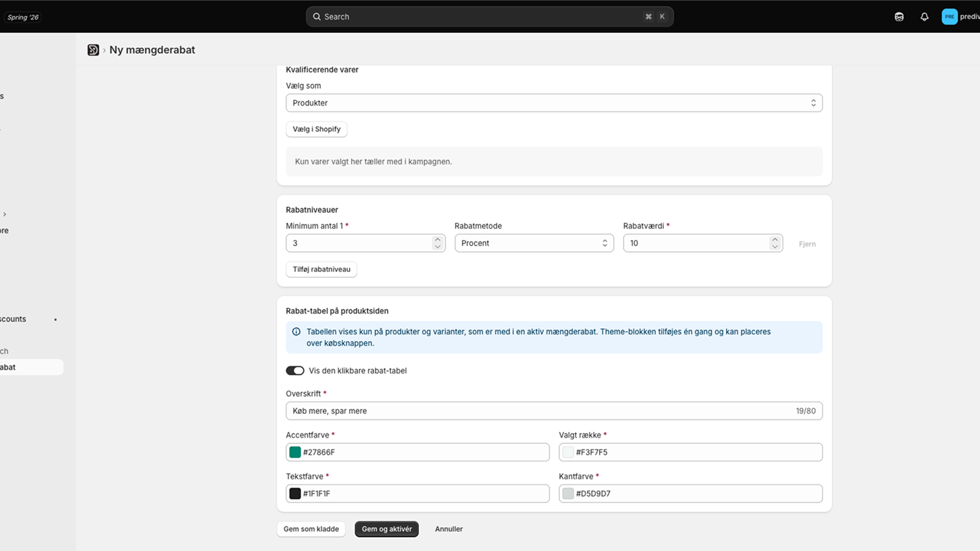This screenshot has width=980, height=551.
Task: Open the PRE store account avatar
Action: click(949, 17)
